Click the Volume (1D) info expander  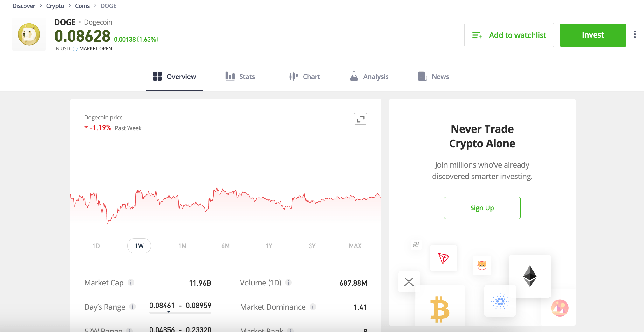click(x=288, y=282)
